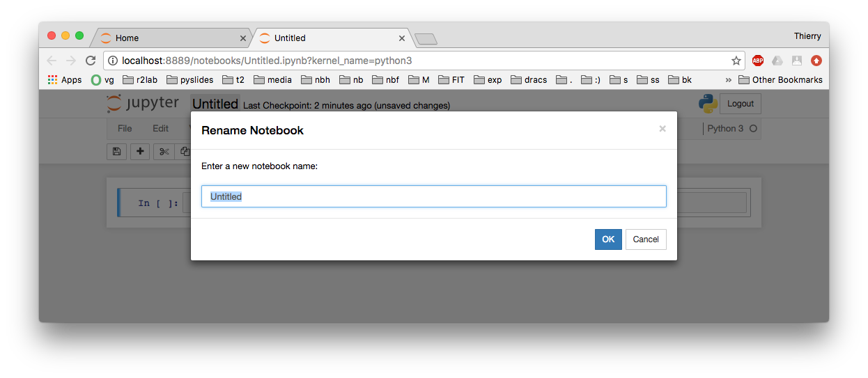Open the r2lab bookmark folder
This screenshot has height=378, width=868.
coord(140,80)
